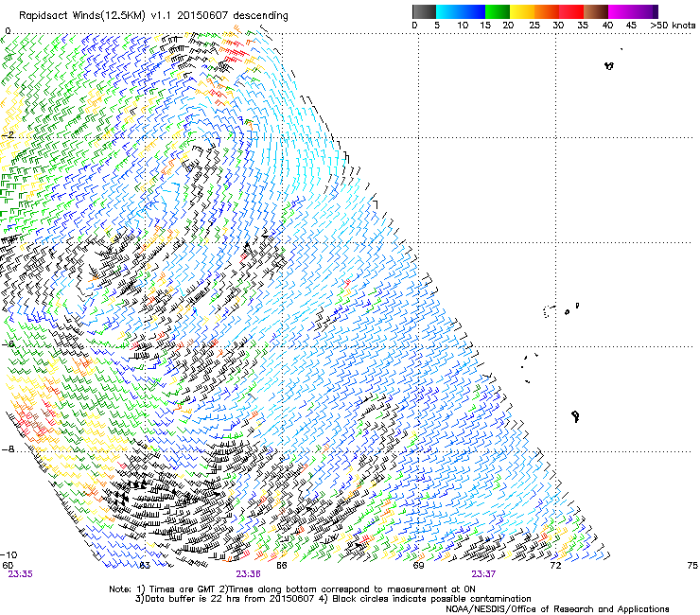
Task: Click the brown 35-40 knots legend swatch
Action: [x=596, y=11]
